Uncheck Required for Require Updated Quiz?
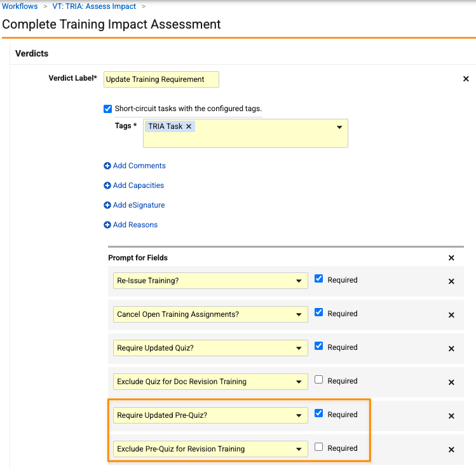The height and width of the screenshot is (468, 476). [x=318, y=346]
